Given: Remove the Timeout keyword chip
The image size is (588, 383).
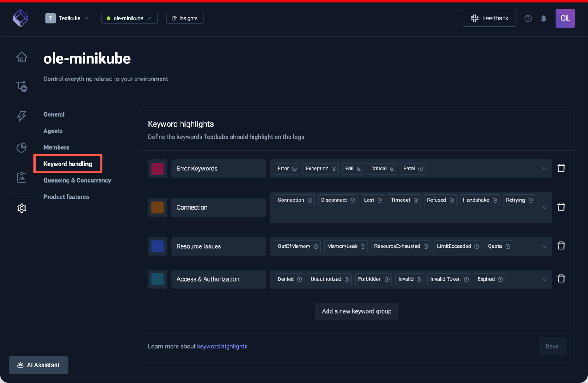Looking at the screenshot, I should pyautogui.click(x=416, y=200).
